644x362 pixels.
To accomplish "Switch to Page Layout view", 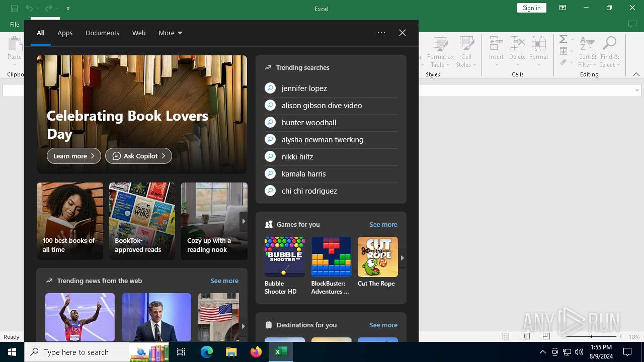I will (x=526, y=336).
